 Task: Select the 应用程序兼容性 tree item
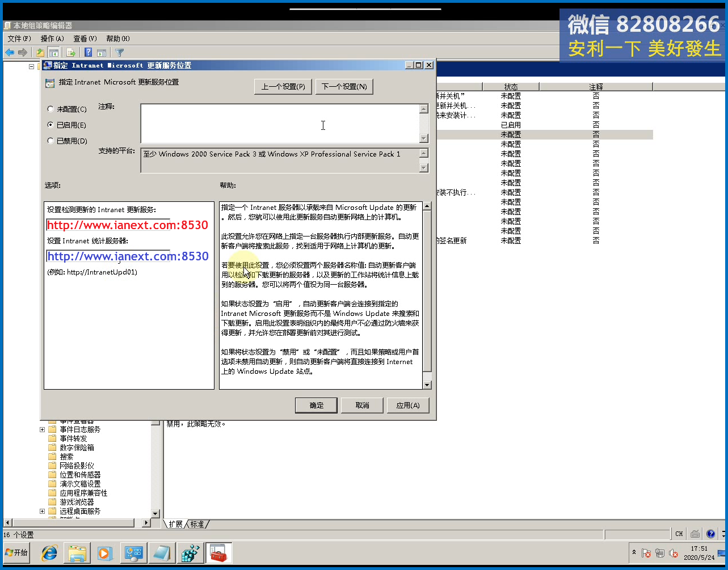point(83,493)
